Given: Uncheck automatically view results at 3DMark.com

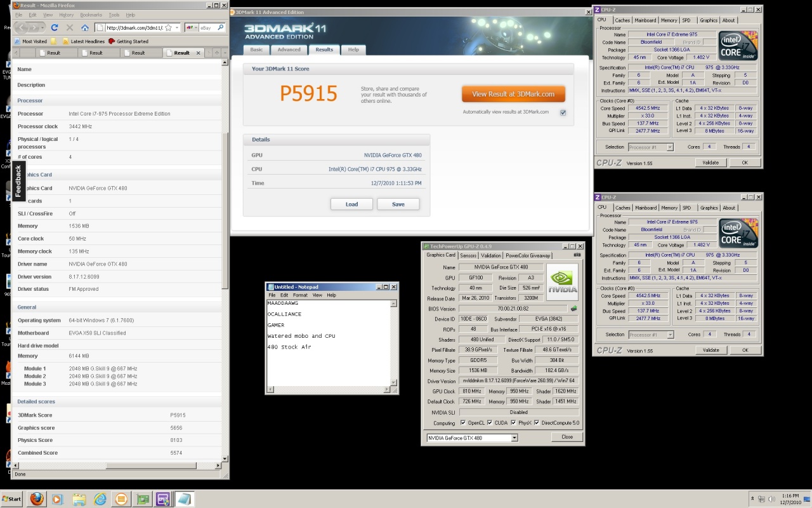Looking at the screenshot, I should point(563,112).
